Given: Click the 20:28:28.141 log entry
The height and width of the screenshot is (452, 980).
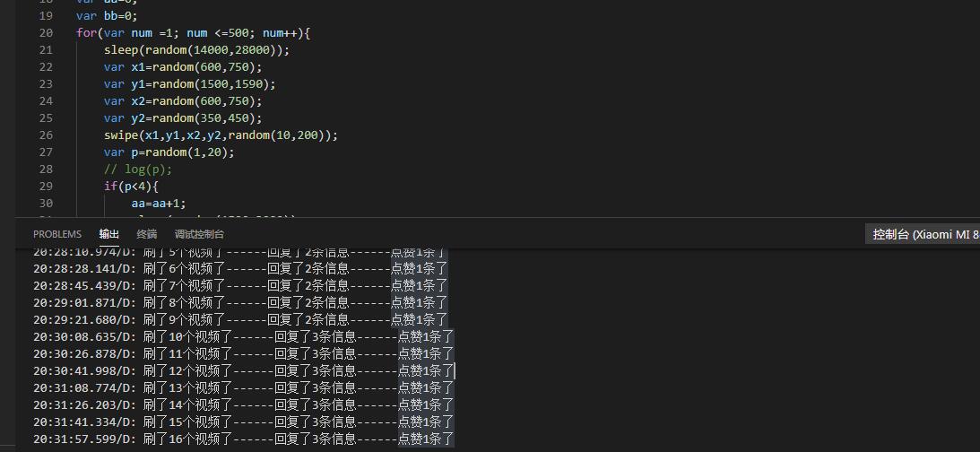Looking at the screenshot, I should (x=240, y=269).
